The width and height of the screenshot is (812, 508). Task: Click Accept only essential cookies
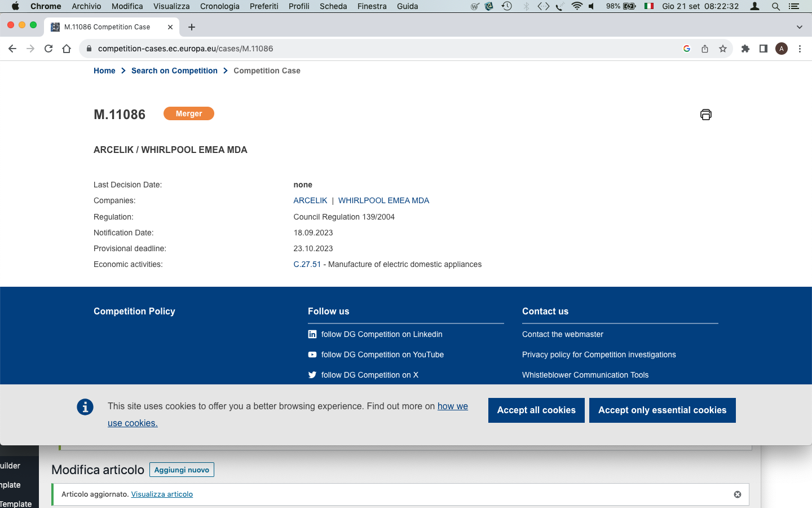663,410
